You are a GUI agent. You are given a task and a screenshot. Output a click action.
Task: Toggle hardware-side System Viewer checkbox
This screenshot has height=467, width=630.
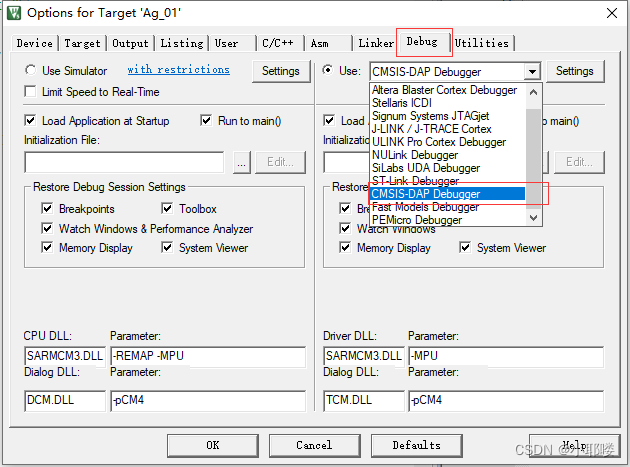[x=465, y=247]
